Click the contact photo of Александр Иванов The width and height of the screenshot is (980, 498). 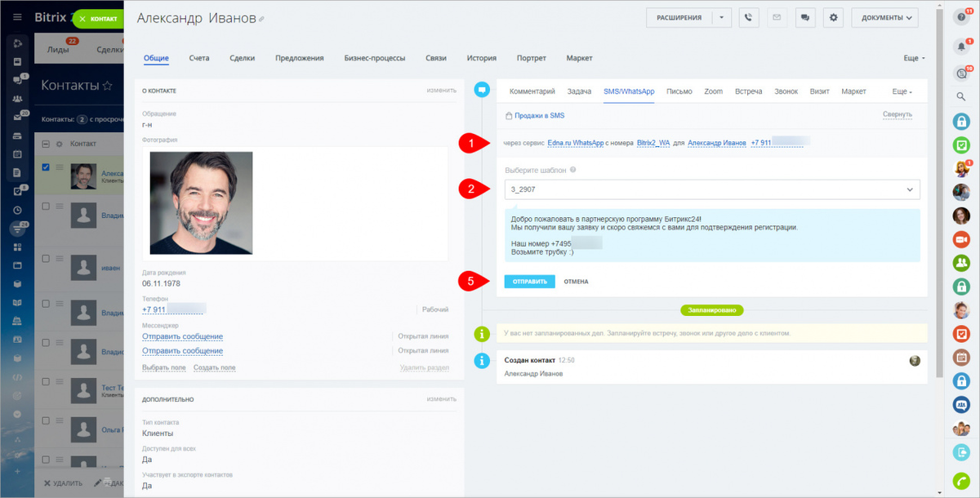(x=201, y=203)
